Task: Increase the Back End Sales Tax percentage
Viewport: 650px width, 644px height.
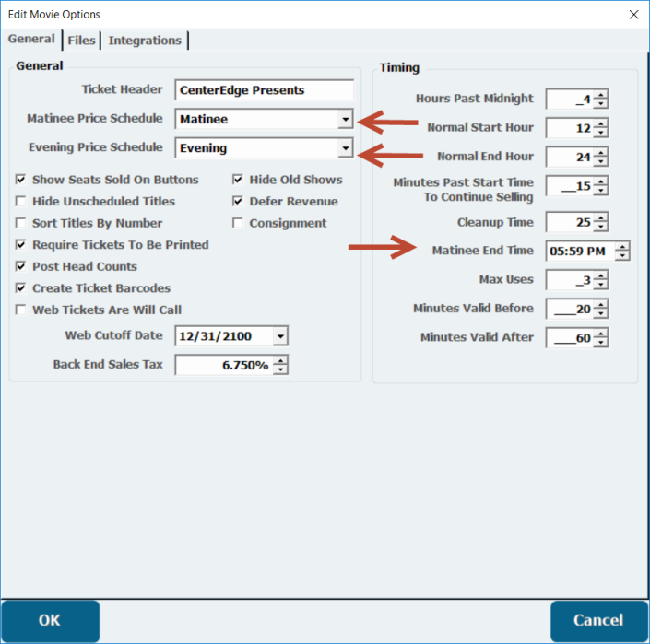Action: [x=281, y=360]
